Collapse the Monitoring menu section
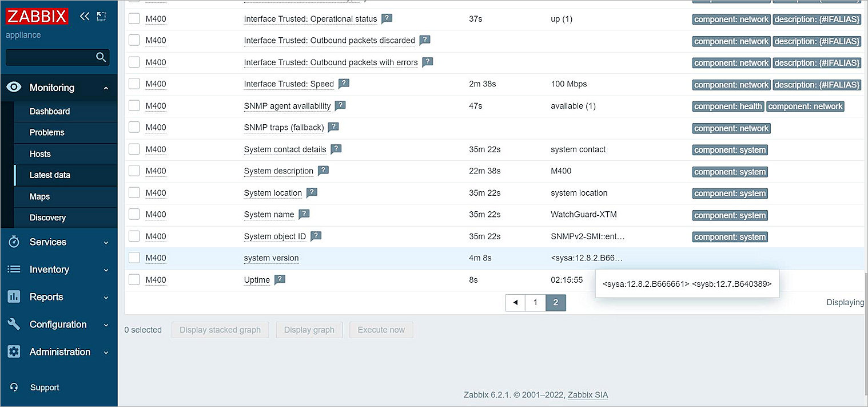868x407 pixels. 58,88
